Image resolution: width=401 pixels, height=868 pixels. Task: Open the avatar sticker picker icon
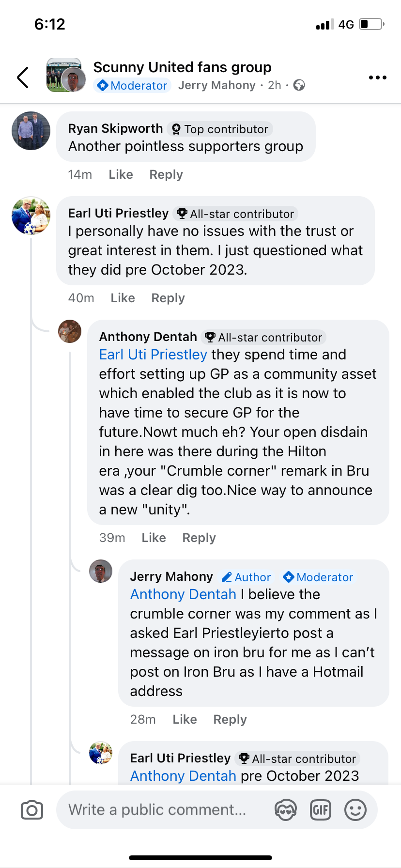285,810
